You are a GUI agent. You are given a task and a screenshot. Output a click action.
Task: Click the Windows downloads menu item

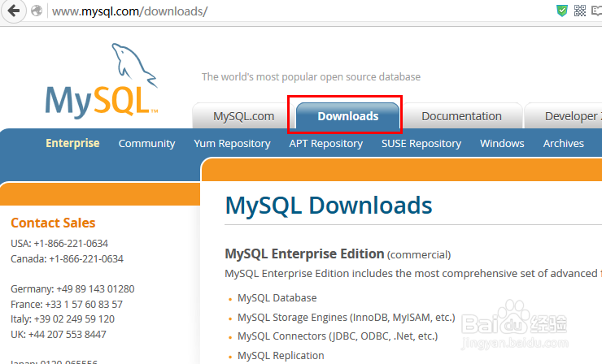click(502, 144)
